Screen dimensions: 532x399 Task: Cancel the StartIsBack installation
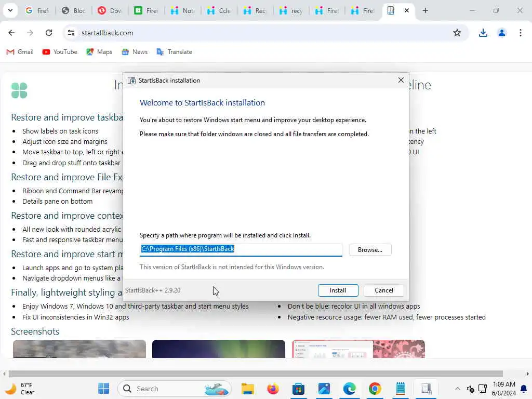(384, 290)
